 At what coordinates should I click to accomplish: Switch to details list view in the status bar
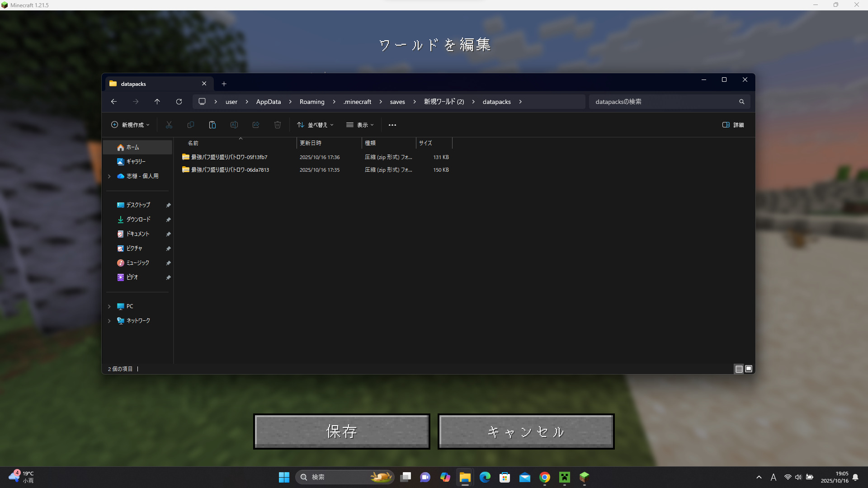point(739,369)
